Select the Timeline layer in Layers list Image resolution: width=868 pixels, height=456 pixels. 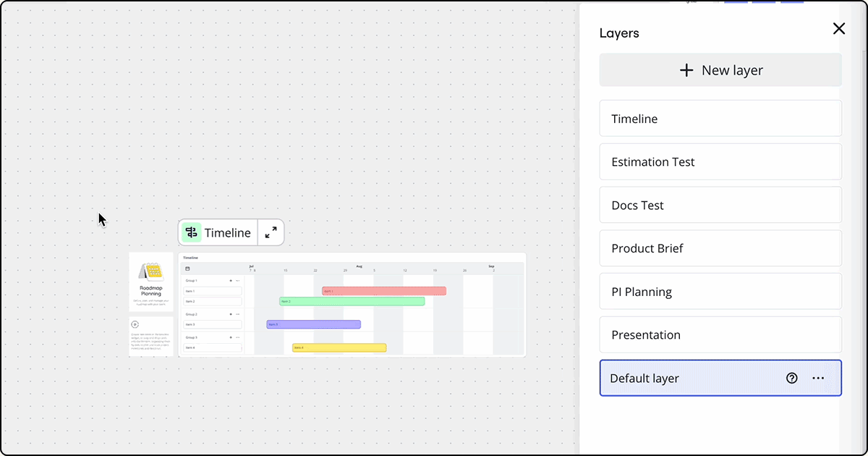pos(720,119)
